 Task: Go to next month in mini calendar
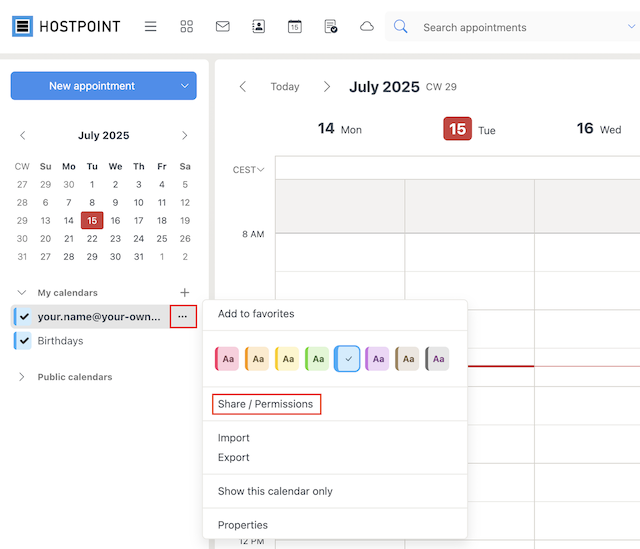click(x=184, y=135)
